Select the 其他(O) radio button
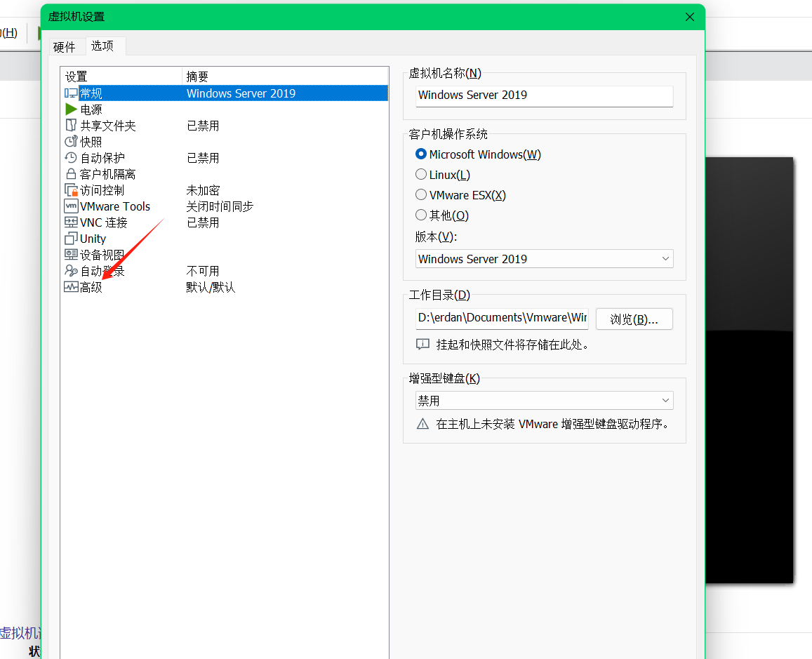 [421, 215]
